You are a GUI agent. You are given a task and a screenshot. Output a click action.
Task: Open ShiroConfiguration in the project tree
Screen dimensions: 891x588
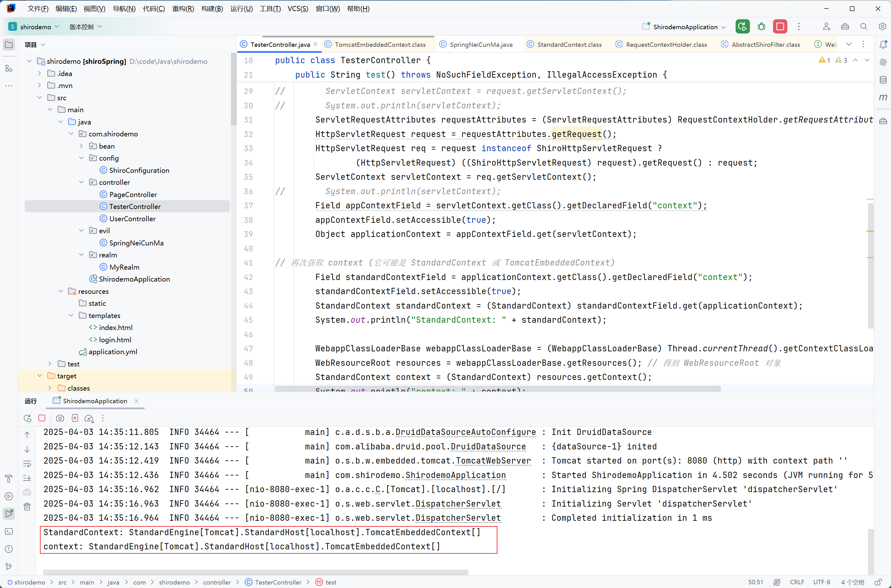139,170
